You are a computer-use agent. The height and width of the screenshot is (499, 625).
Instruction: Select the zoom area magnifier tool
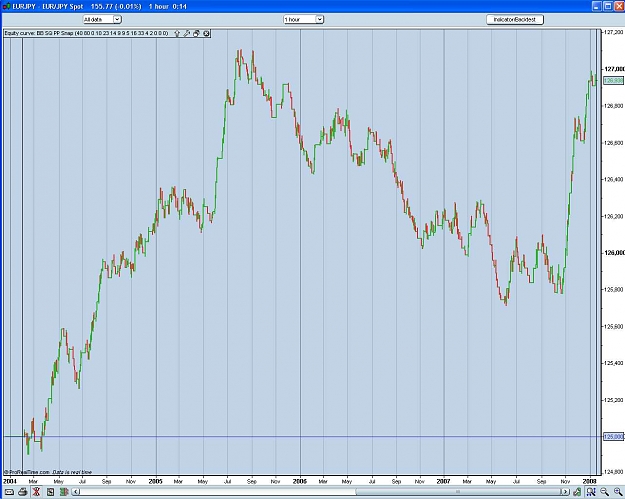591,492
